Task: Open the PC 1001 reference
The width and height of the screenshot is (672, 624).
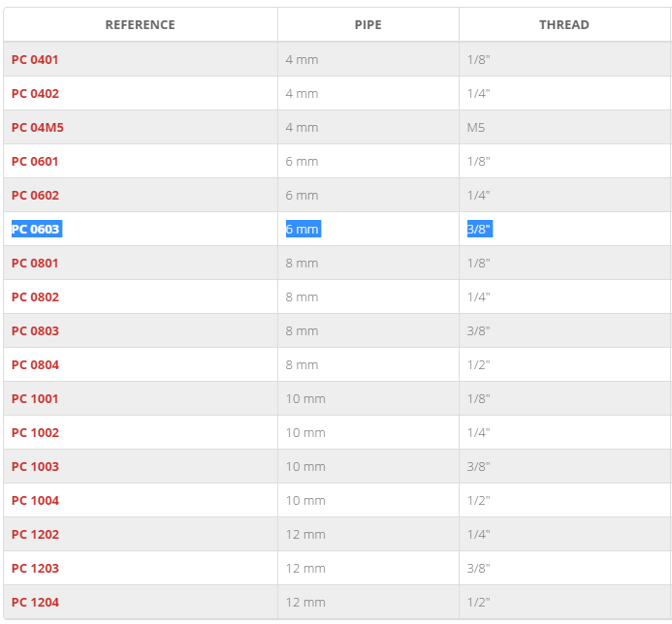Action: pos(35,399)
